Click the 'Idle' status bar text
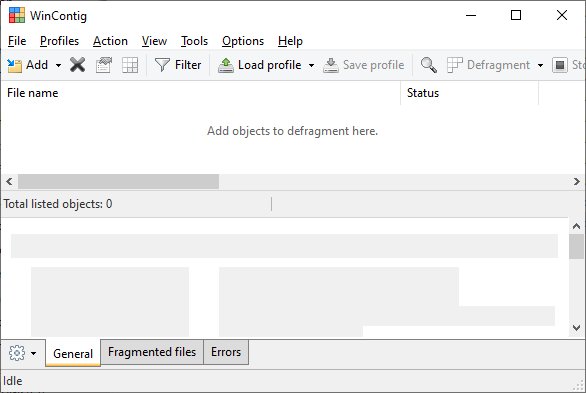586x393 pixels. point(13,381)
